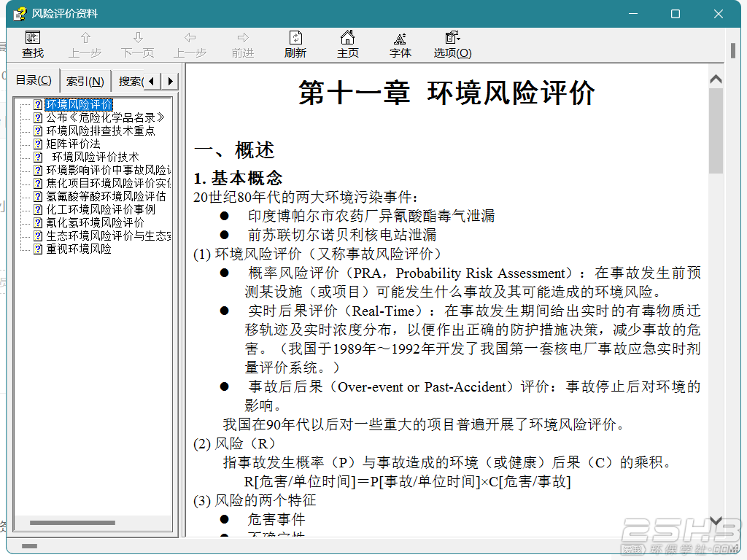Open 焦化项目环境风险评价 topic
The image size is (747, 560).
coord(109,183)
